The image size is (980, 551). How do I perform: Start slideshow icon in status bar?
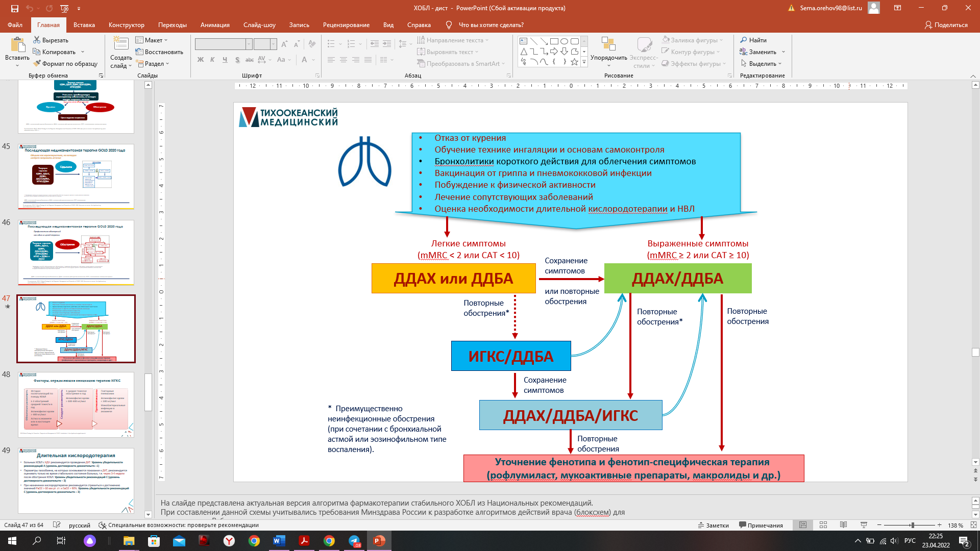tap(864, 525)
